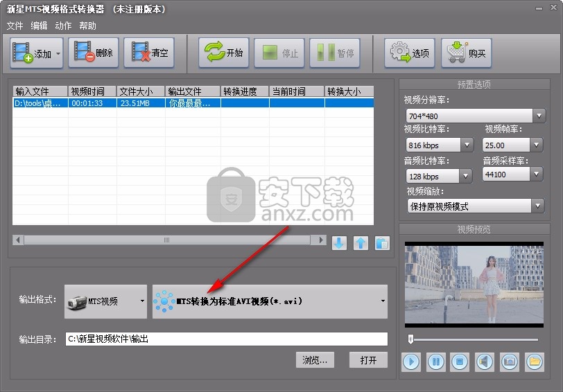Screen dimensions: 563x392
Task: Play the preview video
Action: pos(411,362)
